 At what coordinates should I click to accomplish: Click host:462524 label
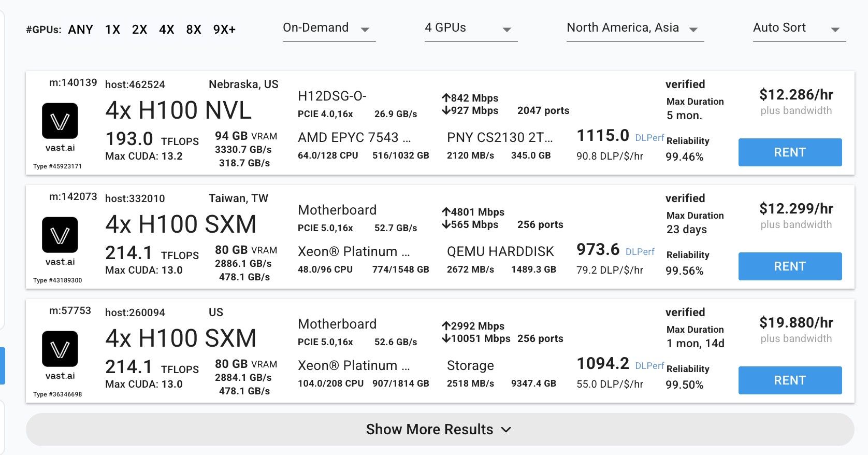click(x=135, y=84)
